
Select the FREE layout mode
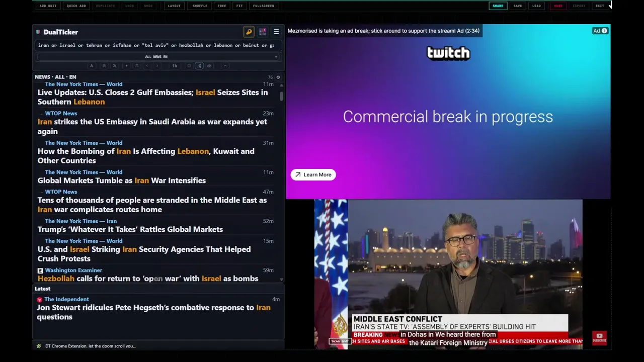click(x=222, y=6)
